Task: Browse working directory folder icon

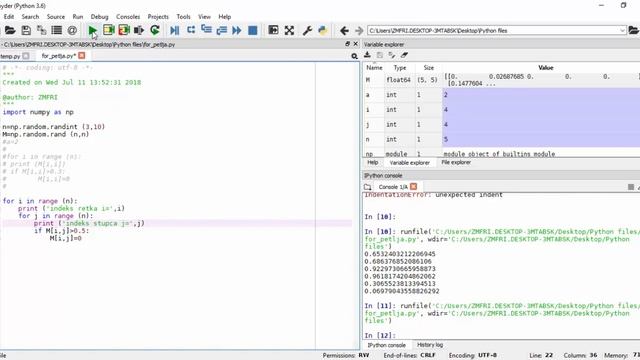Action: coord(633,30)
